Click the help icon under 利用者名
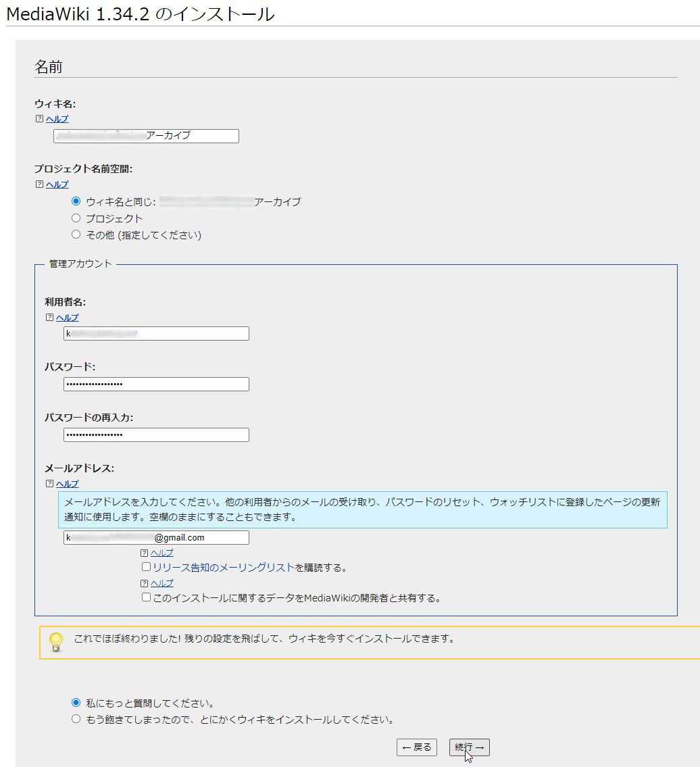 (x=49, y=318)
